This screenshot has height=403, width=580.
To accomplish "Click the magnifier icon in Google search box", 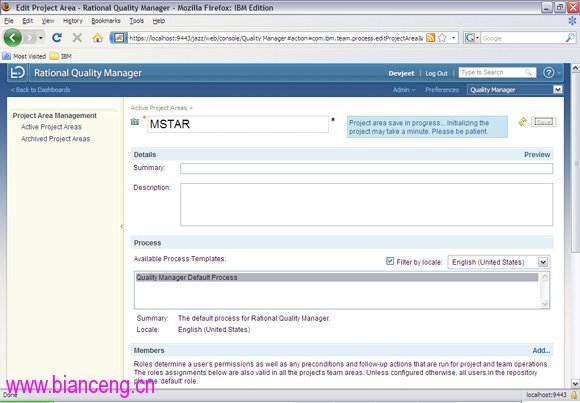I will click(570, 38).
